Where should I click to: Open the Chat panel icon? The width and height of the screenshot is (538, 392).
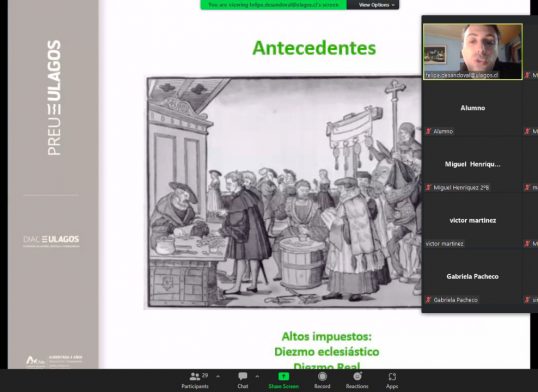point(243,377)
